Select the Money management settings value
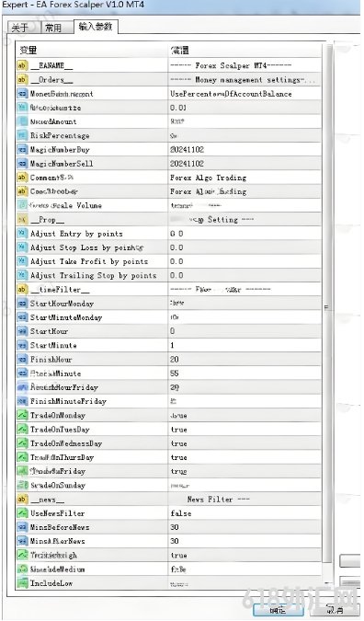Image resolution: width=364 pixels, height=621 pixels. click(242, 80)
